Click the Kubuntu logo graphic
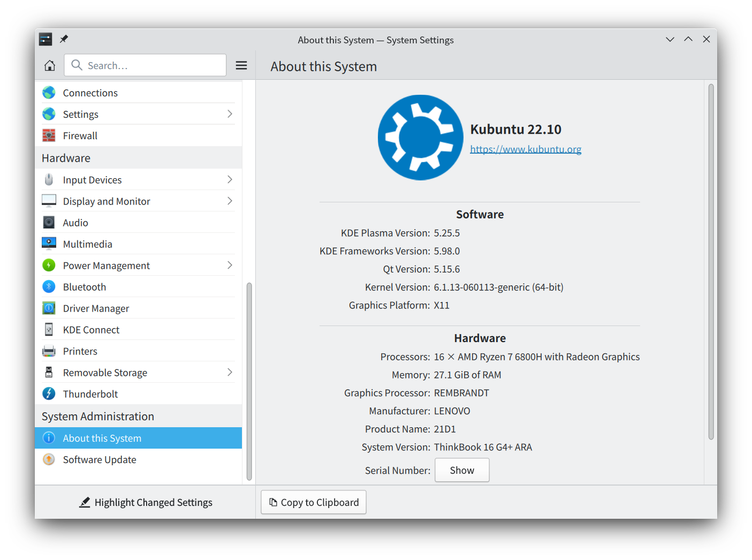This screenshot has width=752, height=560. (421, 138)
